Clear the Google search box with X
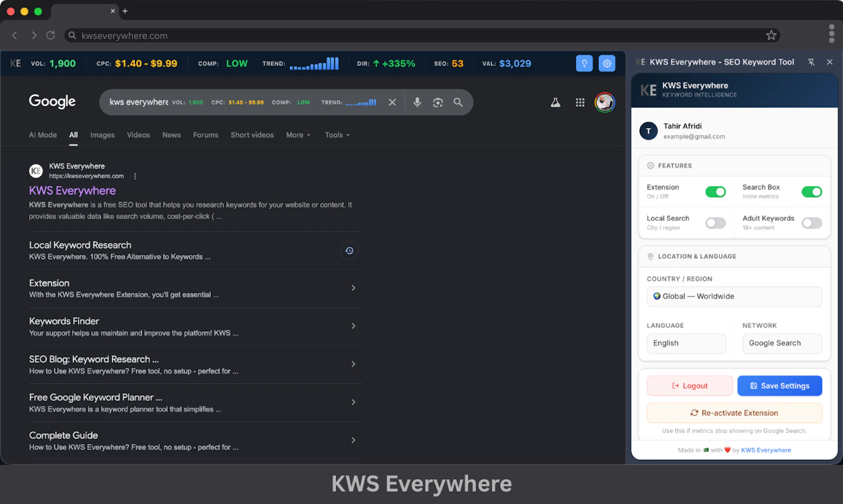 tap(392, 102)
